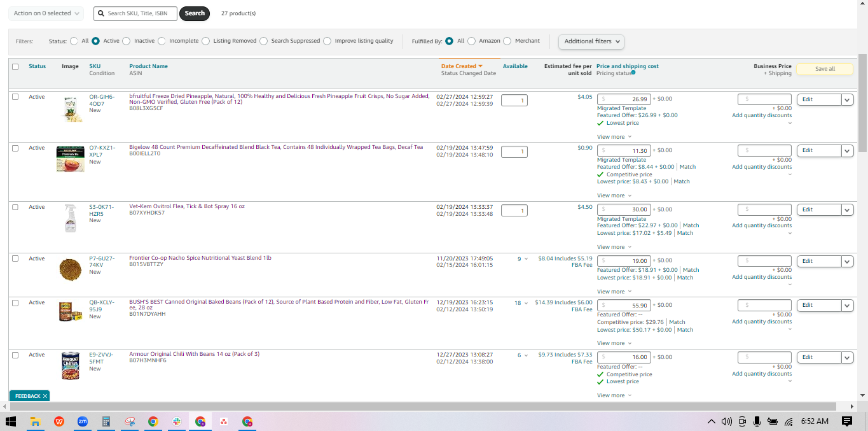Image resolution: width=868 pixels, height=431 pixels.
Task: Click the Pricing status info icon
Action: [x=633, y=73]
